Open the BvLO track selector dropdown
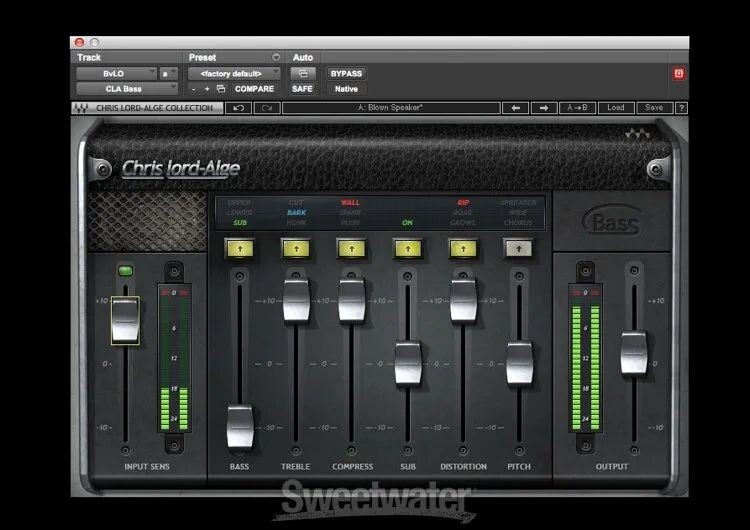This screenshot has width=750, height=530. tap(116, 73)
